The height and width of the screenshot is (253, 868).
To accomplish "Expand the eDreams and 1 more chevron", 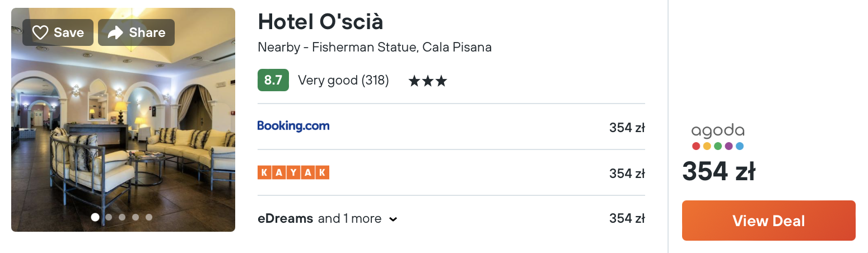I will (x=393, y=219).
